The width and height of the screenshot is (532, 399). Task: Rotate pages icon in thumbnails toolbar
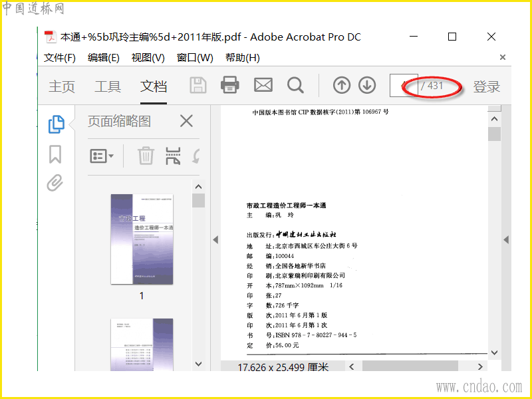[196, 156]
